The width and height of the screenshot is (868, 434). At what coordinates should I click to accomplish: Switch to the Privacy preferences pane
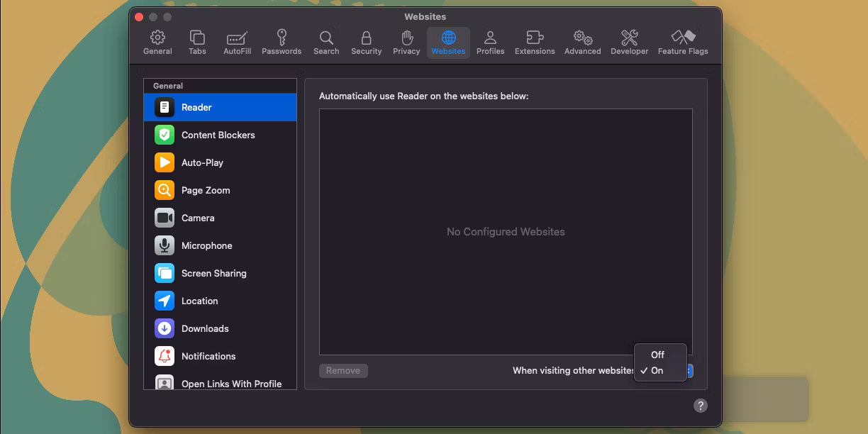tap(406, 40)
